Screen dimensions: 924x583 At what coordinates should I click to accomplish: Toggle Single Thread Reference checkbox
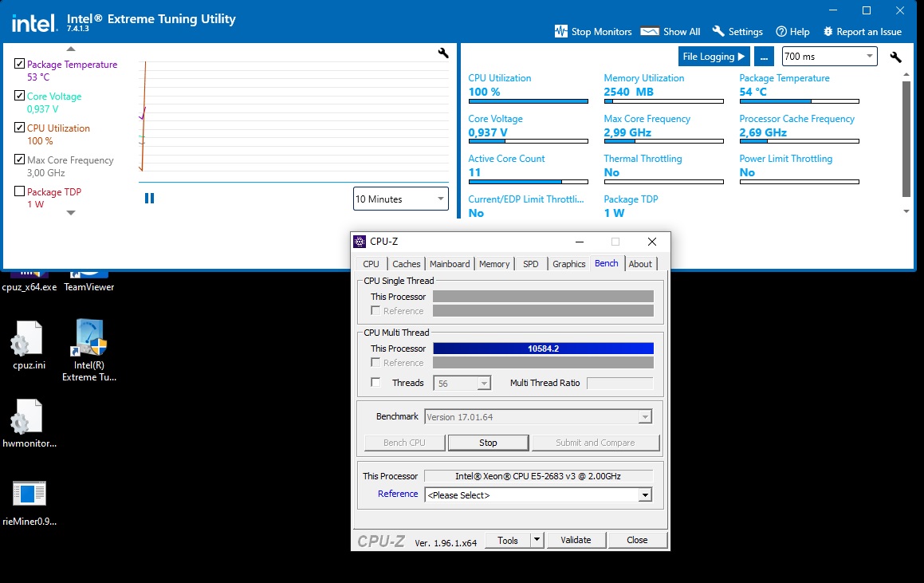pyautogui.click(x=375, y=310)
